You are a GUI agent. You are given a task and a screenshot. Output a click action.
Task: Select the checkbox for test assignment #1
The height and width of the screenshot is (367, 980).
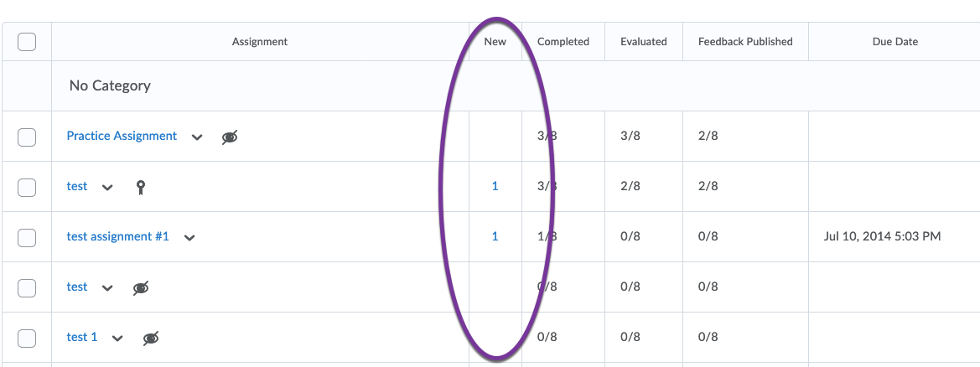27,238
